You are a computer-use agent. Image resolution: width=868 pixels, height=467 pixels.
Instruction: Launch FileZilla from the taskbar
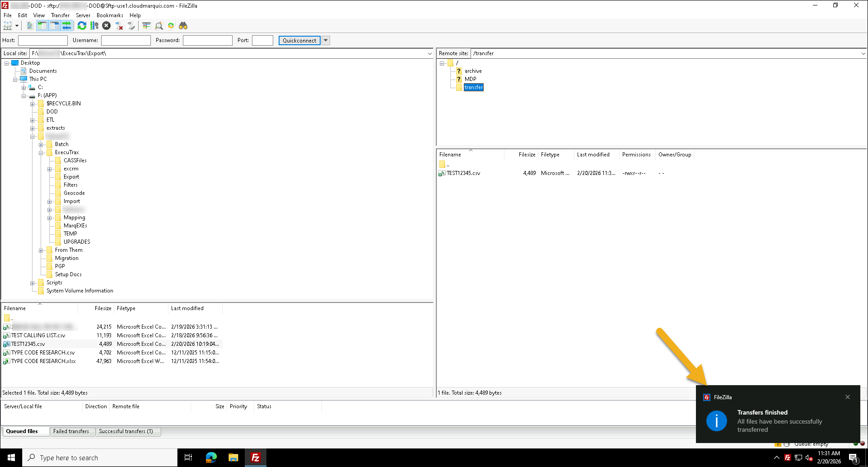[255, 457]
